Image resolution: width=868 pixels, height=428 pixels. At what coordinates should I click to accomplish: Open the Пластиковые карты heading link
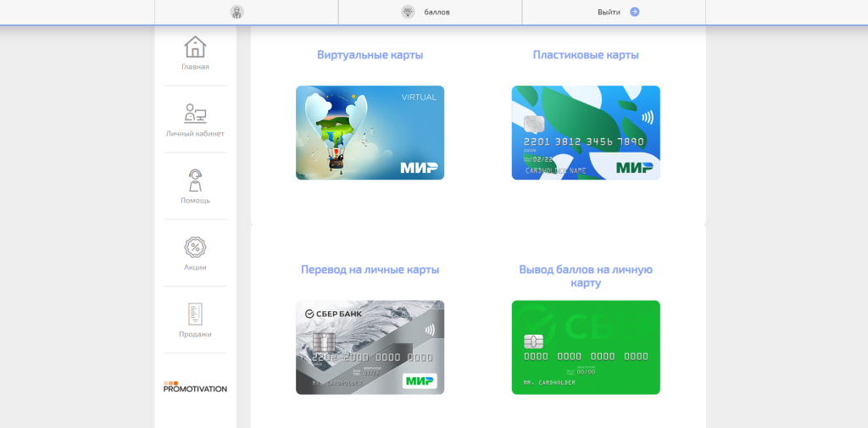586,55
